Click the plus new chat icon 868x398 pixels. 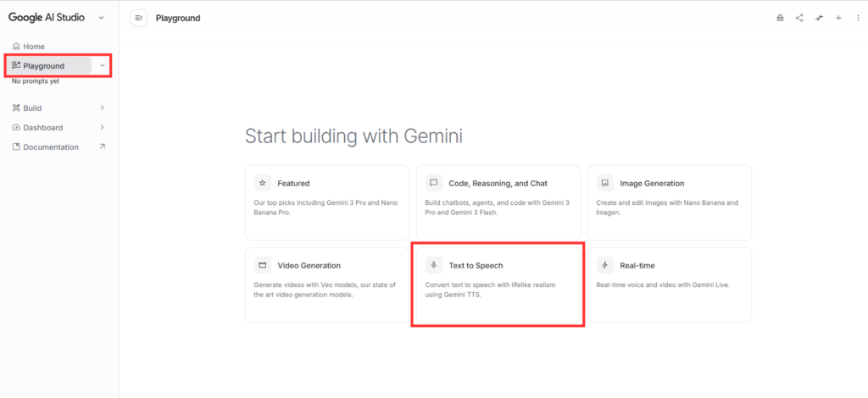(838, 18)
